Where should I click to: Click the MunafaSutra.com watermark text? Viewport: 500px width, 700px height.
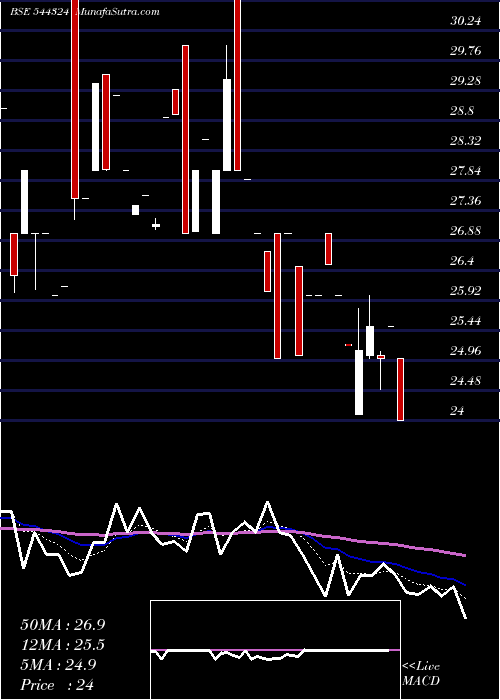point(119,12)
